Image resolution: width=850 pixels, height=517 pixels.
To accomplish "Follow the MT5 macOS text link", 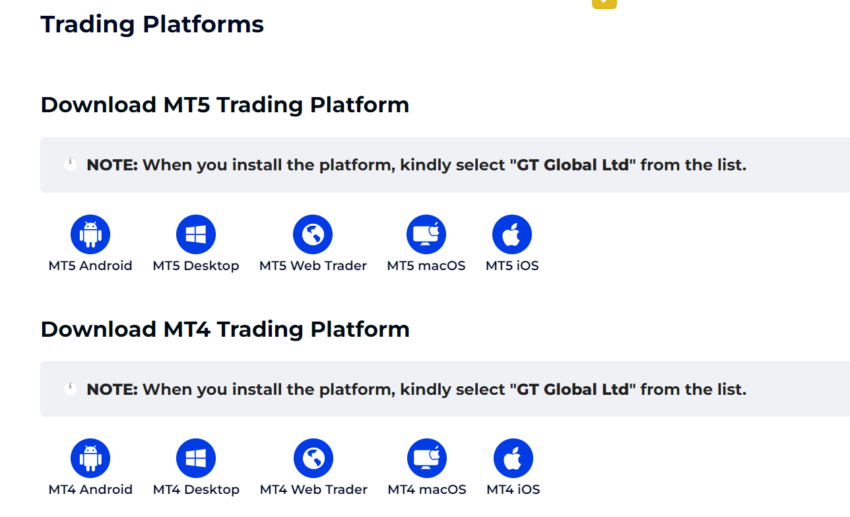I will [426, 266].
